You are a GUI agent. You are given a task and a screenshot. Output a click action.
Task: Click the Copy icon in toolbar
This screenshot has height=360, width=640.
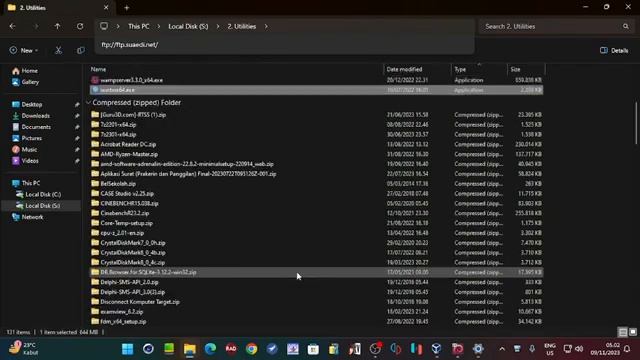[x=81, y=50]
